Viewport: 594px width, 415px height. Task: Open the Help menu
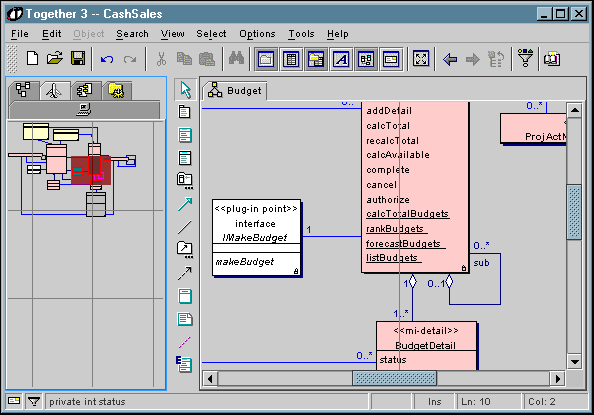pyautogui.click(x=338, y=34)
